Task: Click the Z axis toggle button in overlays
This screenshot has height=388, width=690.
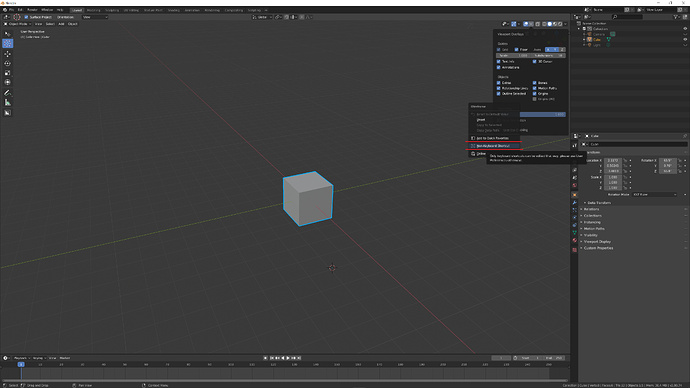Action: pos(562,50)
